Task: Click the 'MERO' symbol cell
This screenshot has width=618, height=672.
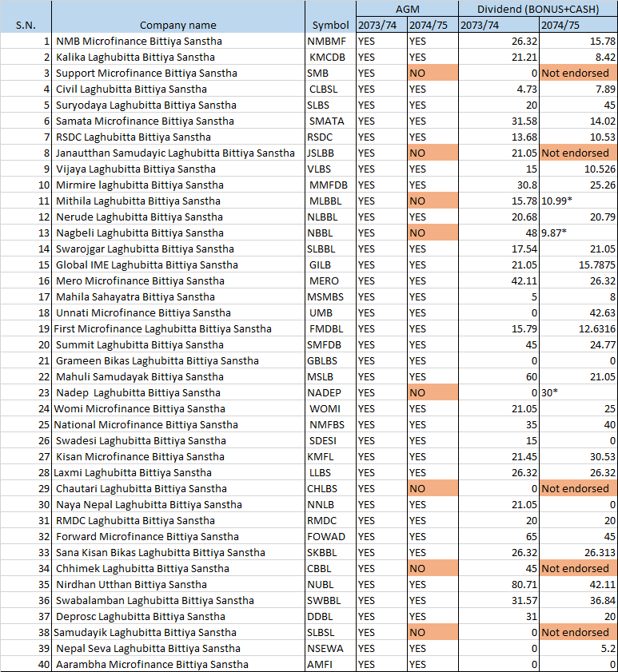Action: 330,281
